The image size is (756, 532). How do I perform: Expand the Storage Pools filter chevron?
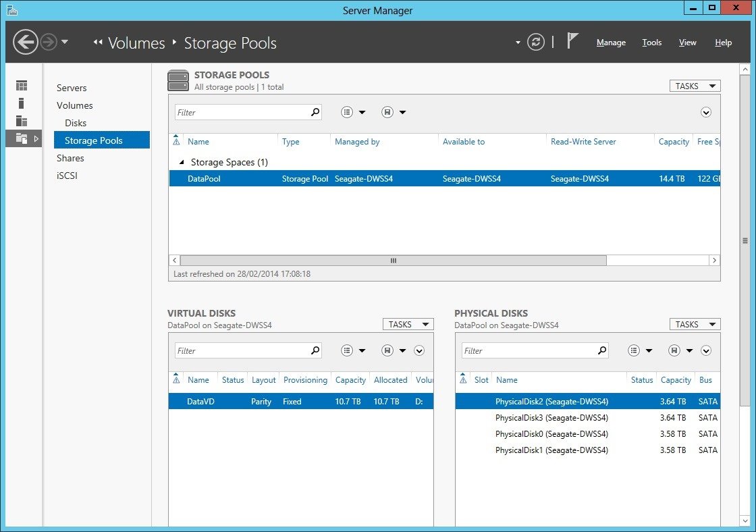[706, 112]
